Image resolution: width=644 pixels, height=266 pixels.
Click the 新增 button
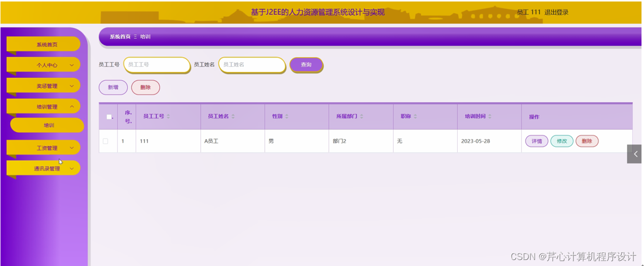point(113,87)
